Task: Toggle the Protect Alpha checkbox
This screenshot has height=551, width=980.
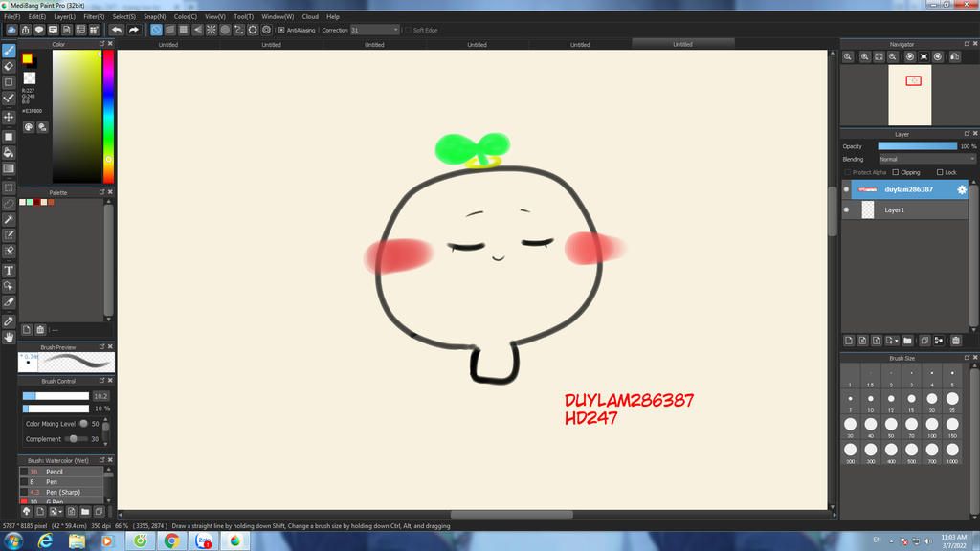Action: pos(848,172)
